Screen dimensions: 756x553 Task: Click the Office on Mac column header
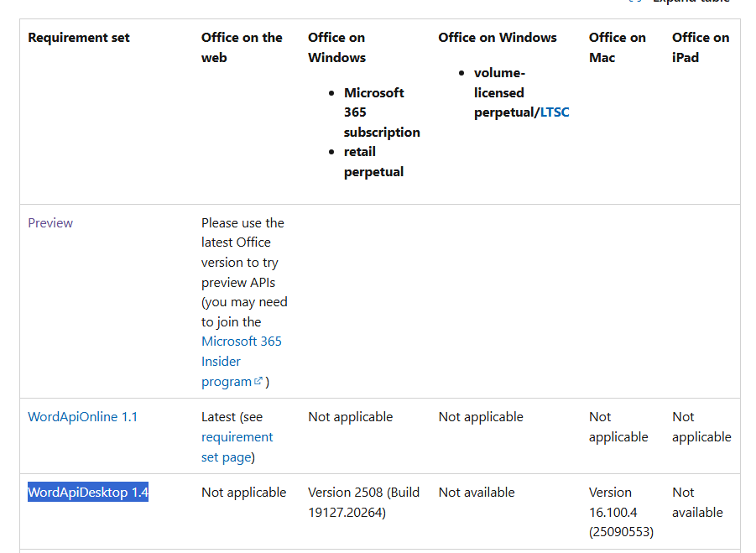(617, 48)
